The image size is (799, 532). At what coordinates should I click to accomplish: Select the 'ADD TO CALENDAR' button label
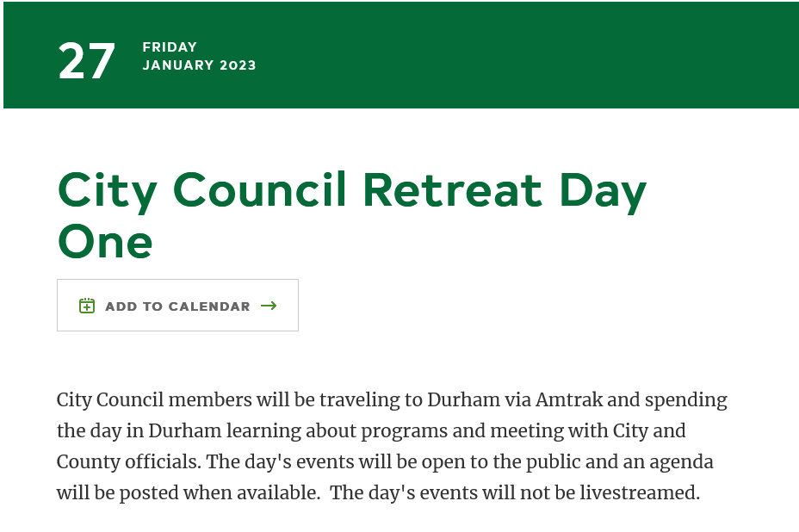pyautogui.click(x=178, y=306)
